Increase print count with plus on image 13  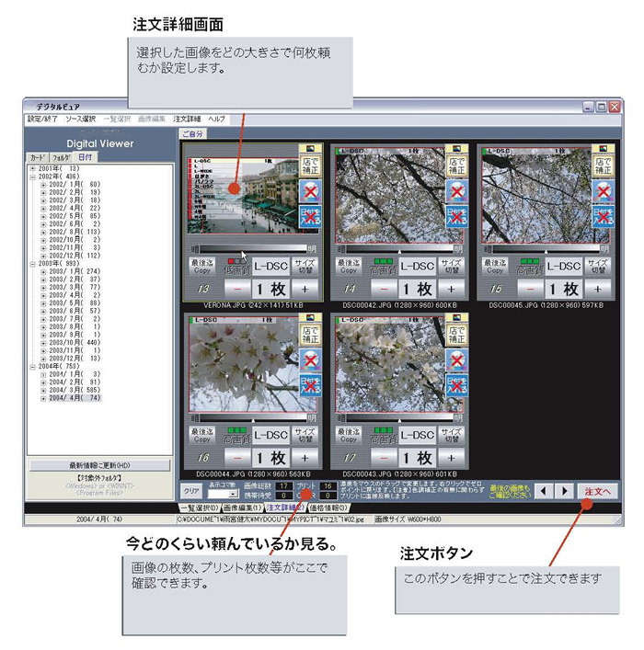point(305,289)
